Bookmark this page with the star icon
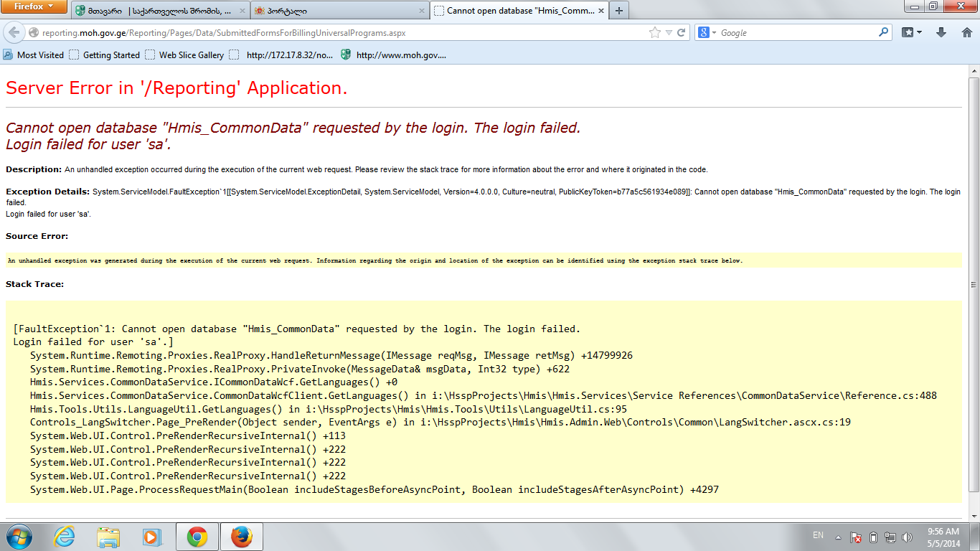The width and height of the screenshot is (980, 551). [654, 33]
